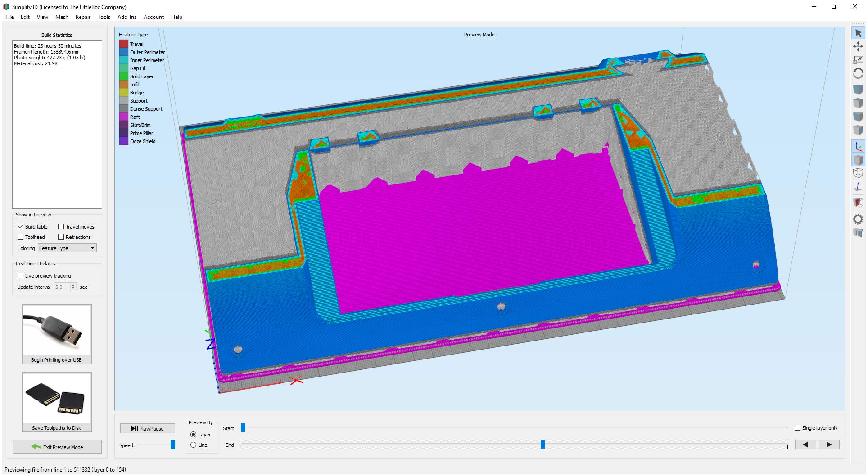Click the Travel red color swatch
The width and height of the screenshot is (868, 476).
(123, 44)
